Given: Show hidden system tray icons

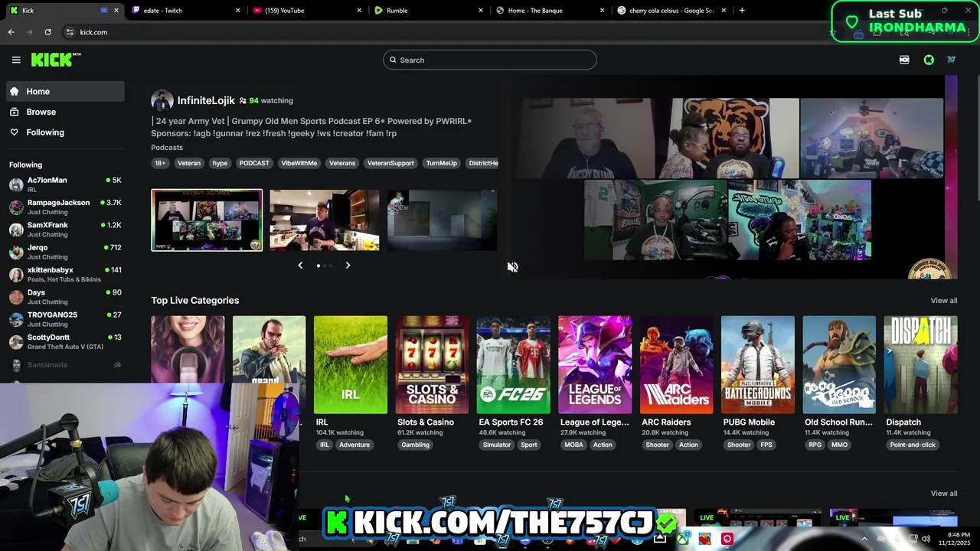Looking at the screenshot, I should (864, 539).
